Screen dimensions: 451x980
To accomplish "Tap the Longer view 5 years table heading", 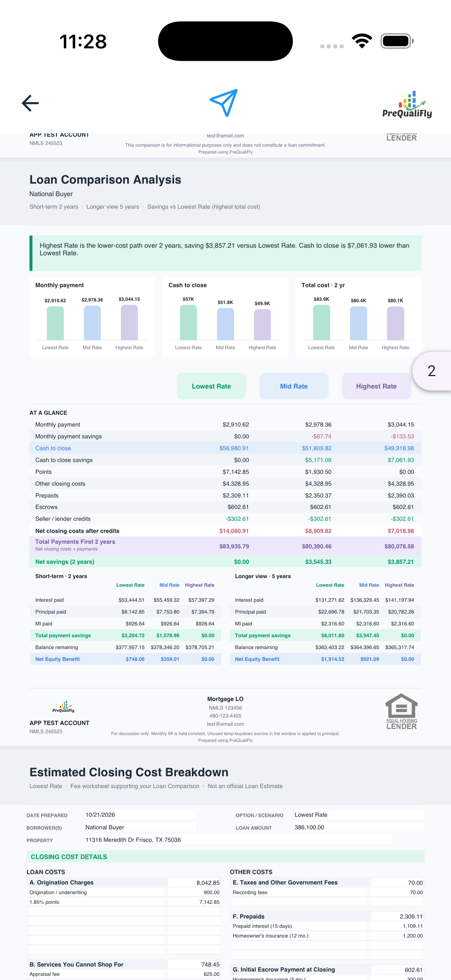I will tap(263, 576).
